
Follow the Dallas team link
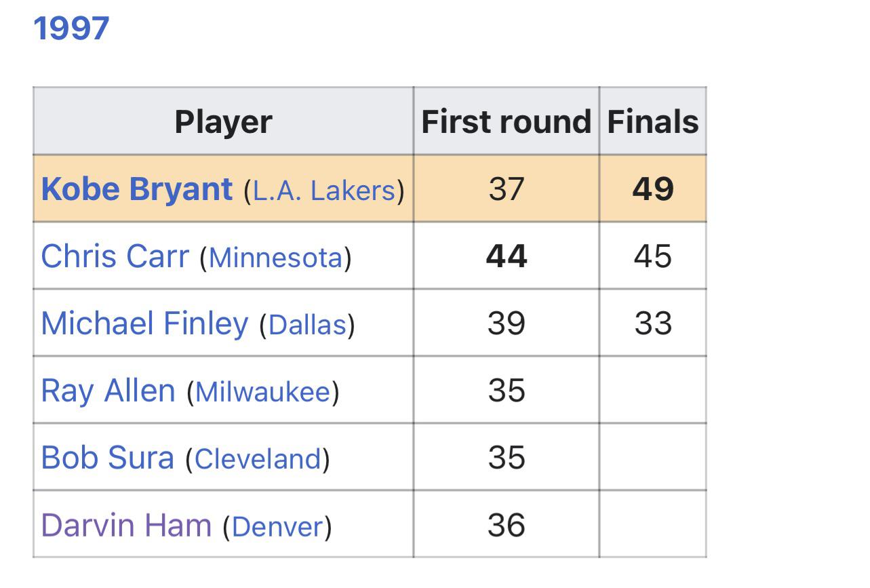[308, 325]
